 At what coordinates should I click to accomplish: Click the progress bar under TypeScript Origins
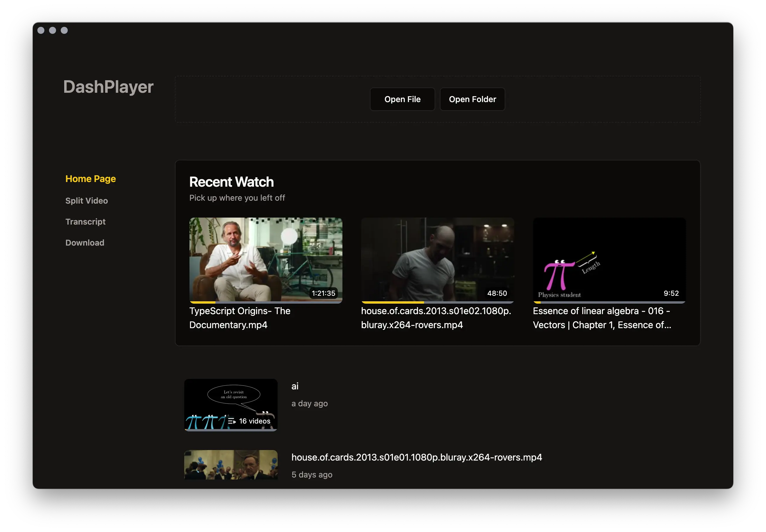pyautogui.click(x=266, y=302)
